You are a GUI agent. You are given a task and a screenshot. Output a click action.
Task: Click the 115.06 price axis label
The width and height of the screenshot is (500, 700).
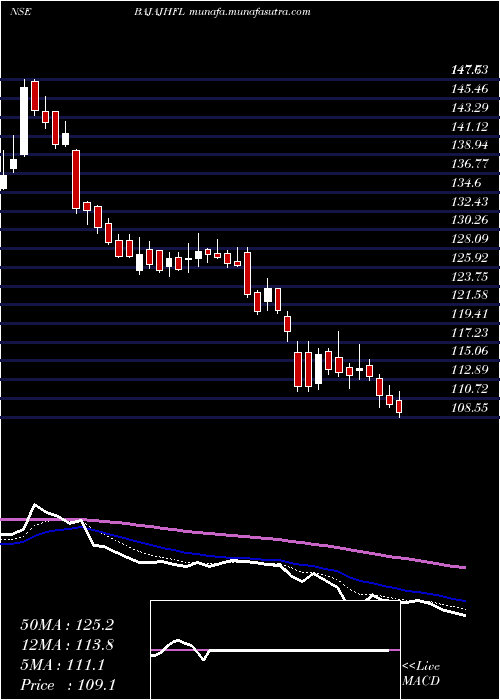point(469,352)
